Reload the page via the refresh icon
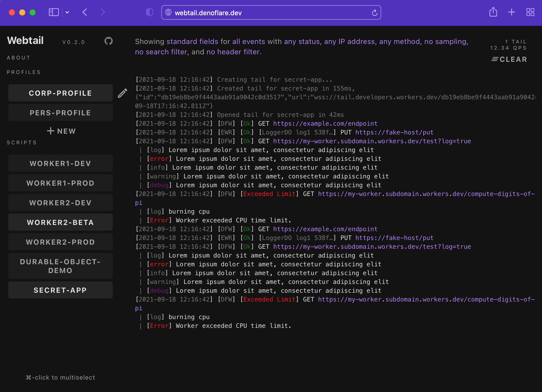The image size is (542, 392). pyautogui.click(x=374, y=12)
